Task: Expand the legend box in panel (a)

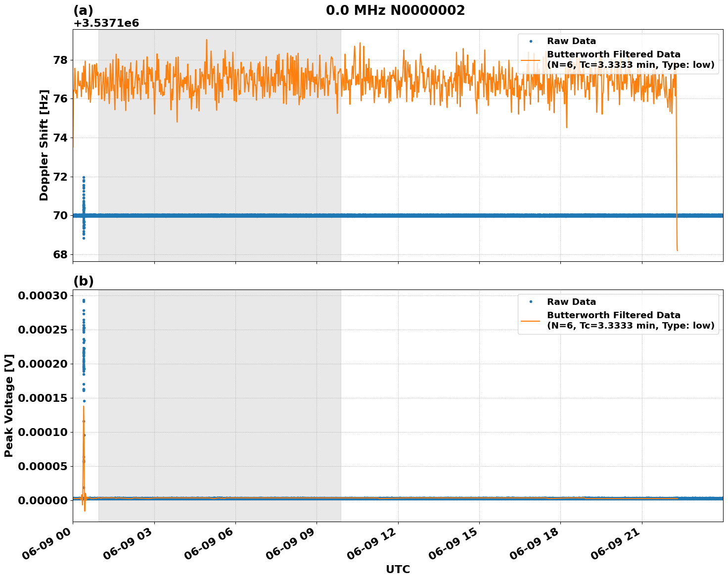Action: pyautogui.click(x=617, y=54)
